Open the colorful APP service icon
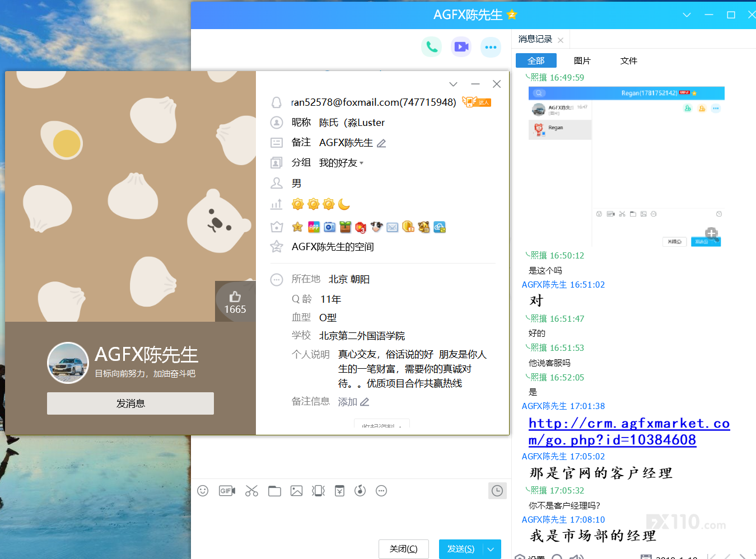756x559 pixels. pyautogui.click(x=314, y=227)
